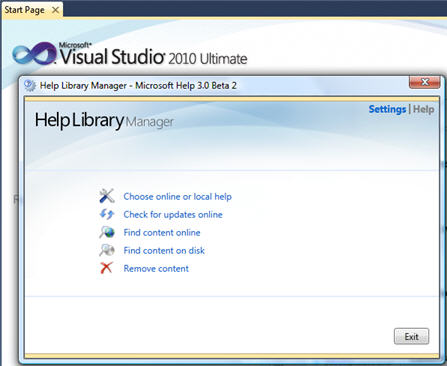Open Settings in Help Library Manager
Screen dimensions: 447x366
(x=387, y=109)
